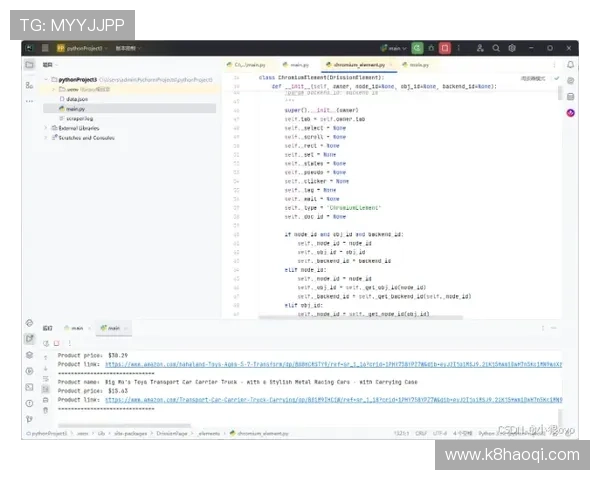Viewport: 600px width, 480px height.
Task: Switch to the first main.py editor tab
Action: click(x=246, y=65)
